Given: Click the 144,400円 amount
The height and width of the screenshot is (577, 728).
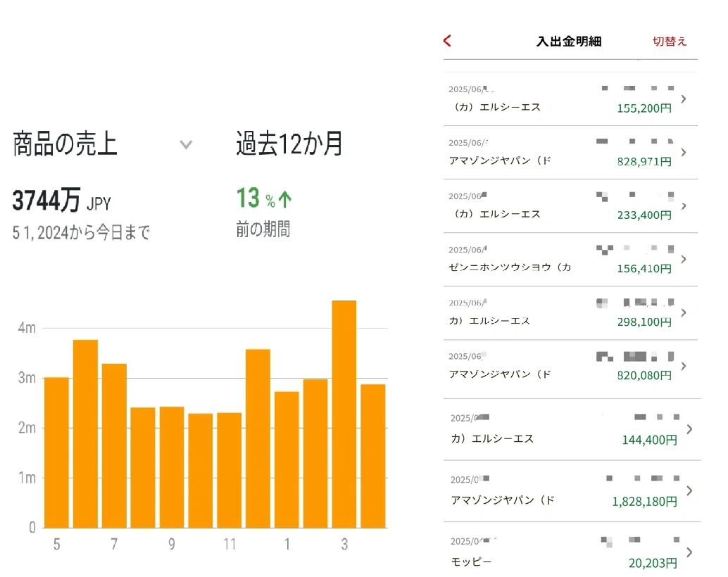Looking at the screenshot, I should pos(650,440).
